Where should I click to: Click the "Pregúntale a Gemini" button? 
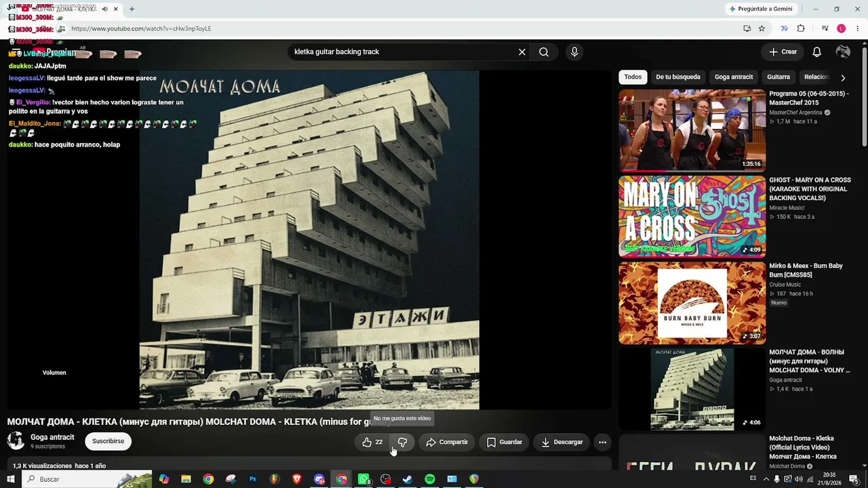(760, 9)
